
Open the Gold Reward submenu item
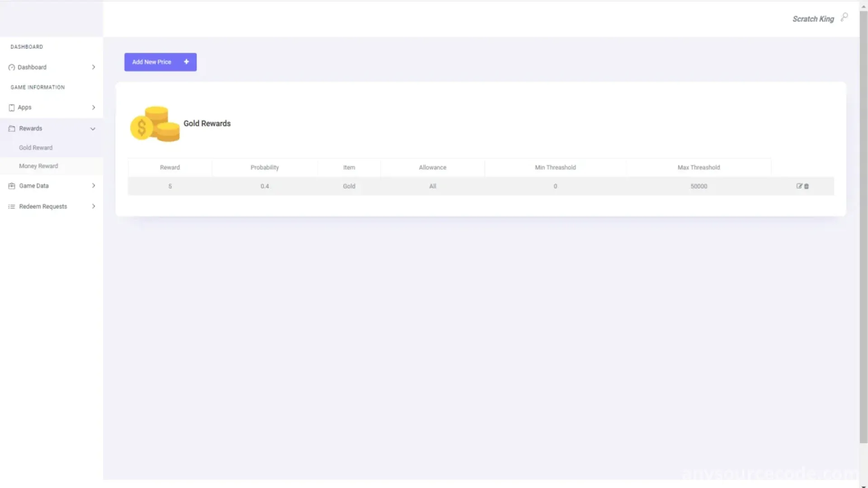(x=36, y=148)
